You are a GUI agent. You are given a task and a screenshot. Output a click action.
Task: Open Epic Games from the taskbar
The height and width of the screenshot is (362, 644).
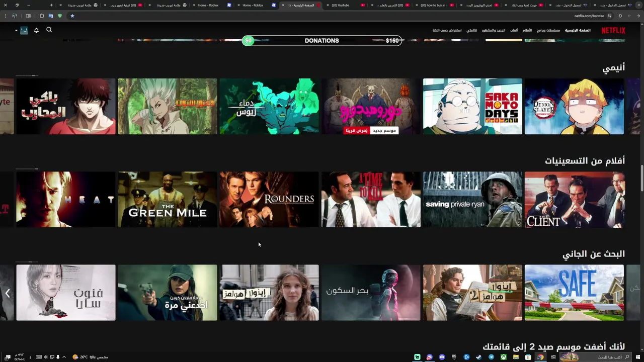pos(454,357)
